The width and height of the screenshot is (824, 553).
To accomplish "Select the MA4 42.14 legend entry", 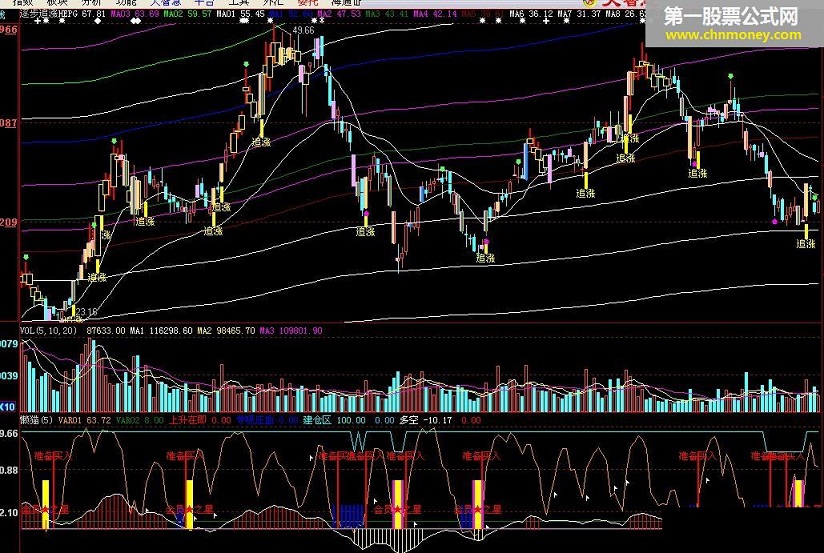I will coord(435,14).
